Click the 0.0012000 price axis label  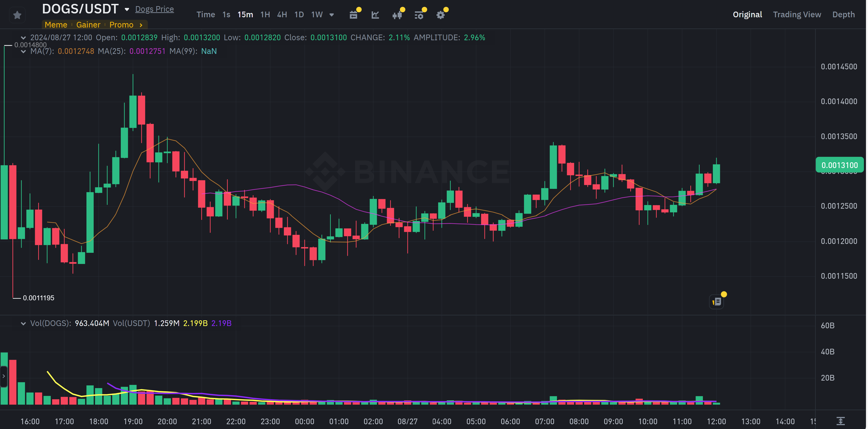point(839,241)
